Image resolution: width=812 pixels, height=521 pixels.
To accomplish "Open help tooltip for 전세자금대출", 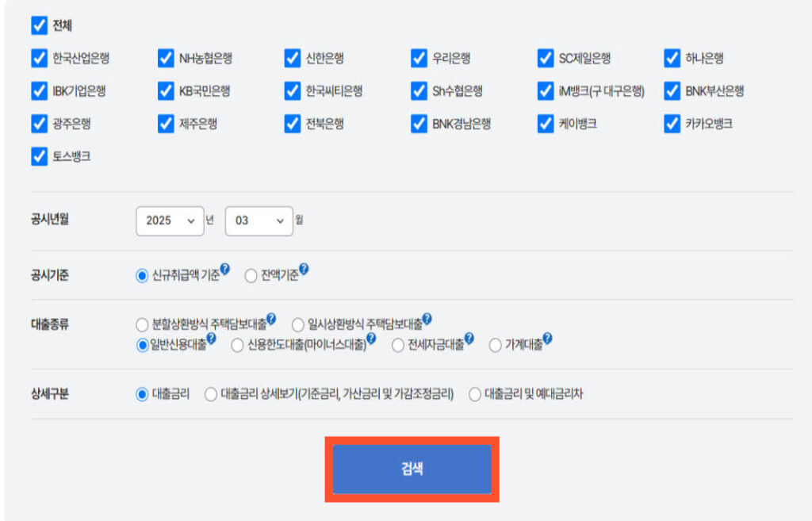I will click(468, 336).
